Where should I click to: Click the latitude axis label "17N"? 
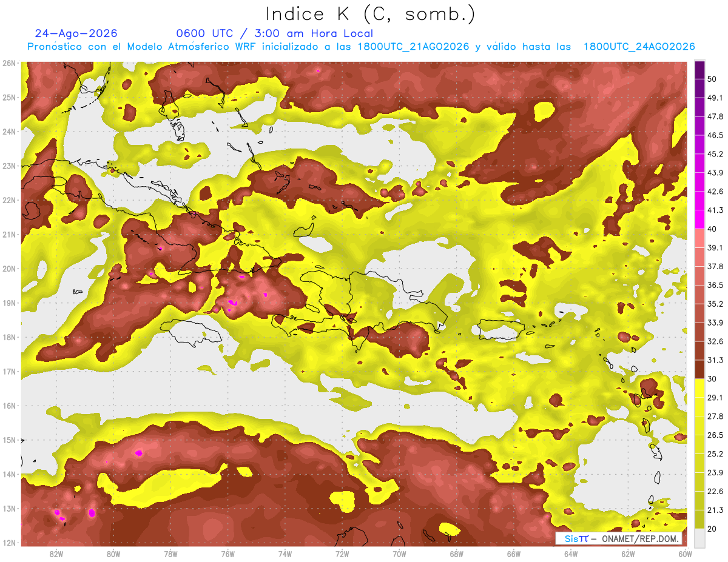click(x=9, y=371)
